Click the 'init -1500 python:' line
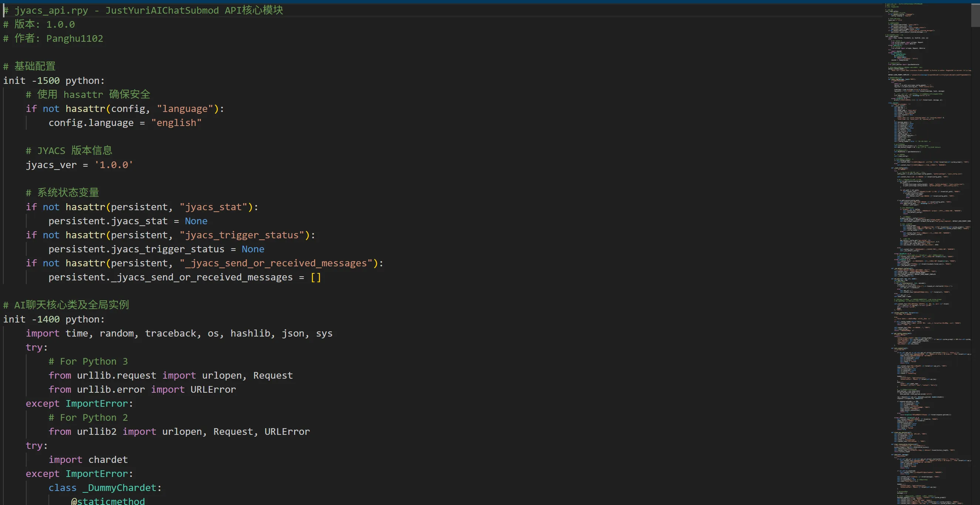The height and width of the screenshot is (505, 980). 54,81
